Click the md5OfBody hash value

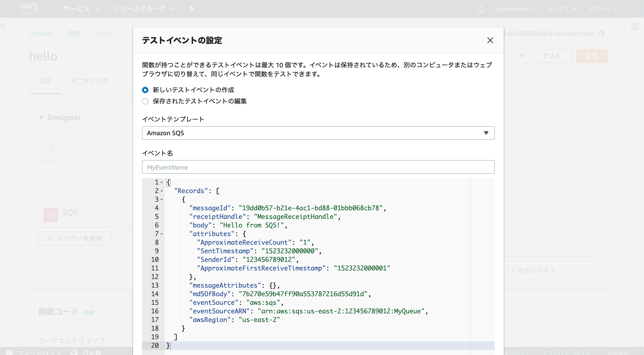[303, 294]
